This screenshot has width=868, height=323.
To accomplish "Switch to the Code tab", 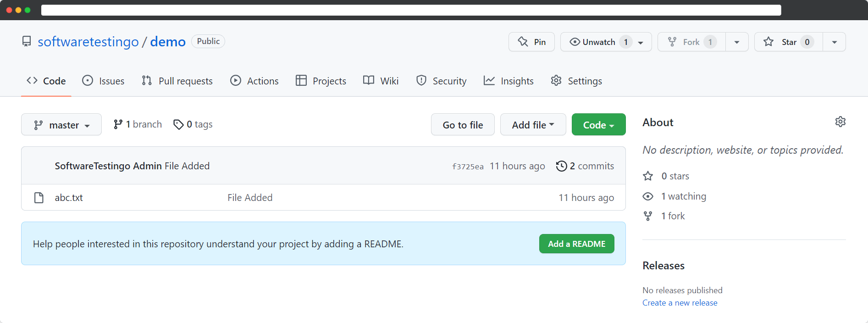I will point(46,81).
